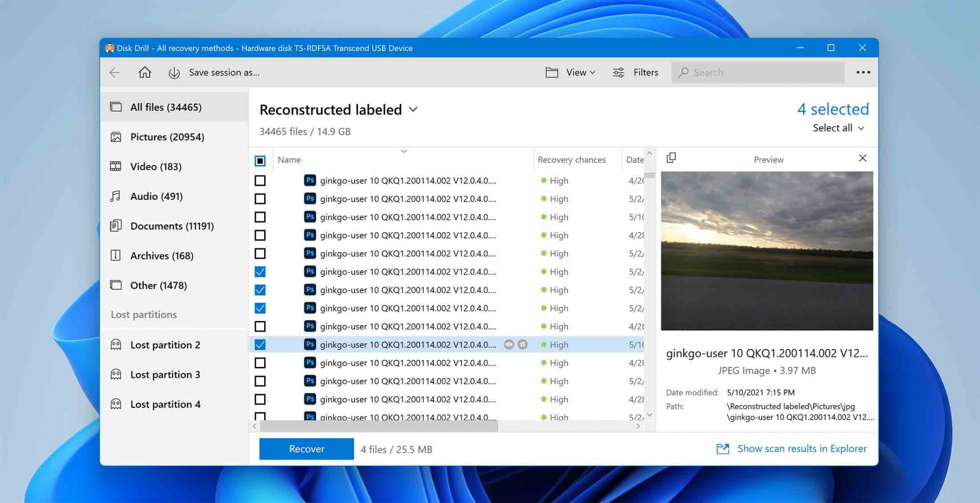Check the unchecked box directly above highlighted row
The image size is (980, 503).
[x=260, y=326]
